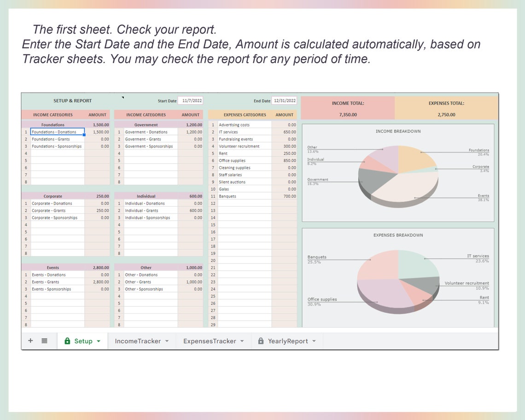Select the Advertising costs expense cell
Viewport: 525px width, 420px height.
[x=245, y=125]
